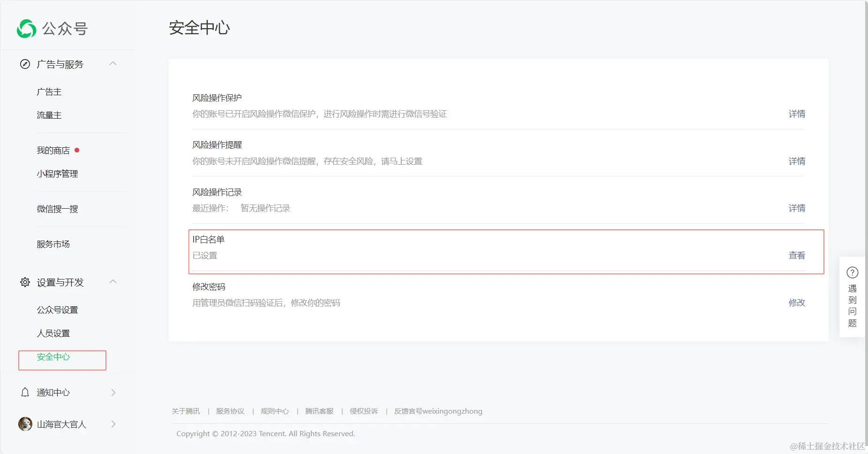This screenshot has height=454, width=868.
Task: Click the 暂无操作记录 text
Action: [265, 208]
